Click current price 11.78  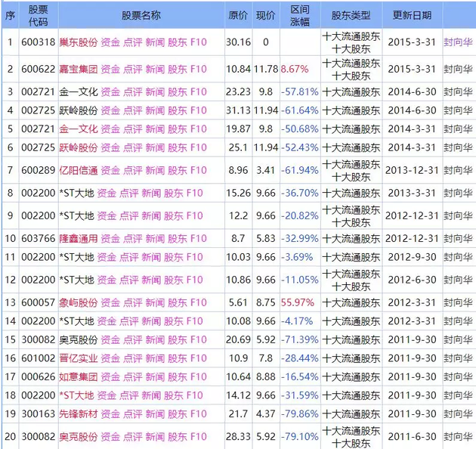point(266,70)
